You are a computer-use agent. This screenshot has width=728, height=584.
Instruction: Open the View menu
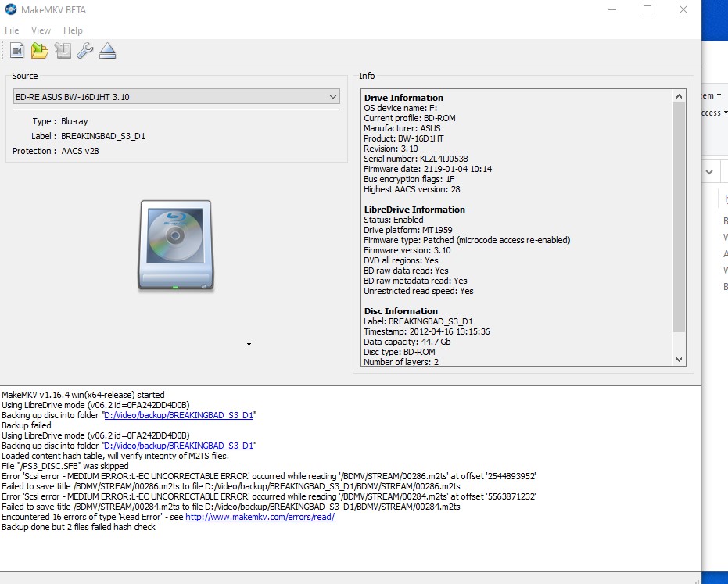(41, 30)
